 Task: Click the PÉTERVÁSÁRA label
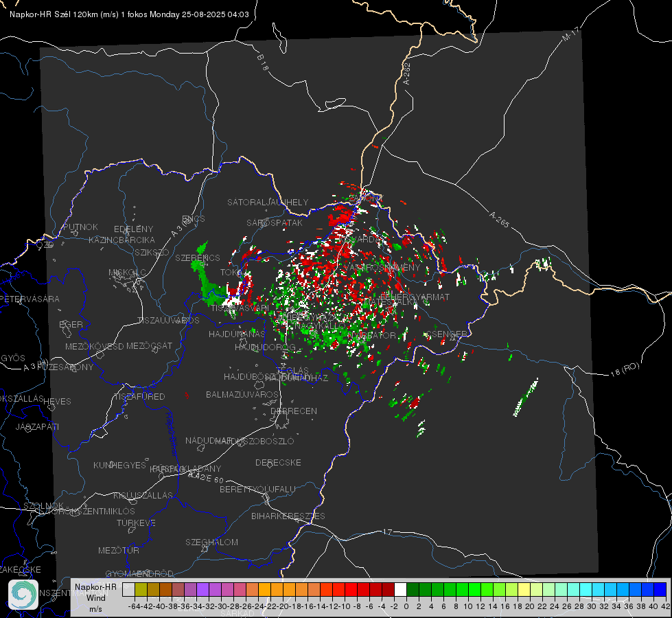tap(30, 299)
